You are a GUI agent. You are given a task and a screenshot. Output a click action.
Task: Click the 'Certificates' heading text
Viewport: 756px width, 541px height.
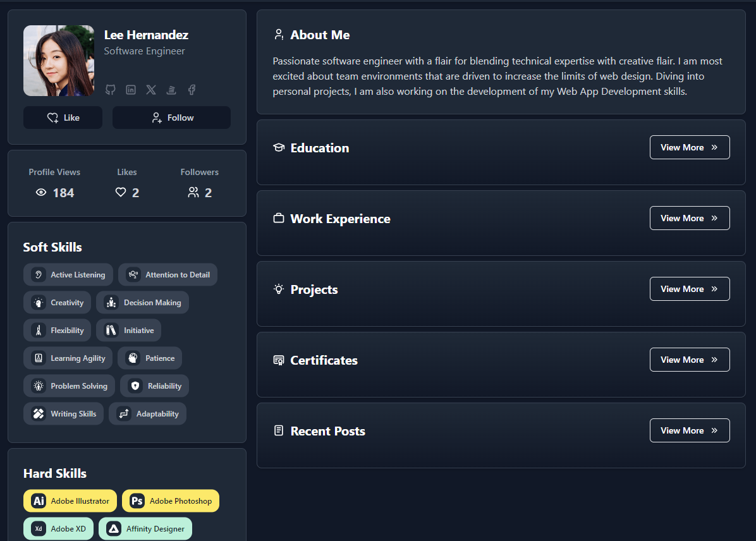coord(324,360)
